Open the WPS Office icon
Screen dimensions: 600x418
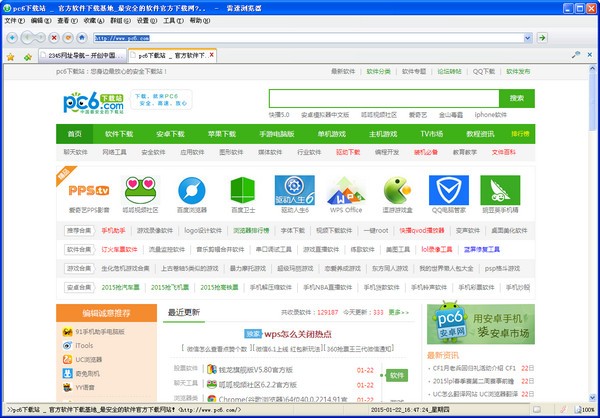click(346, 190)
